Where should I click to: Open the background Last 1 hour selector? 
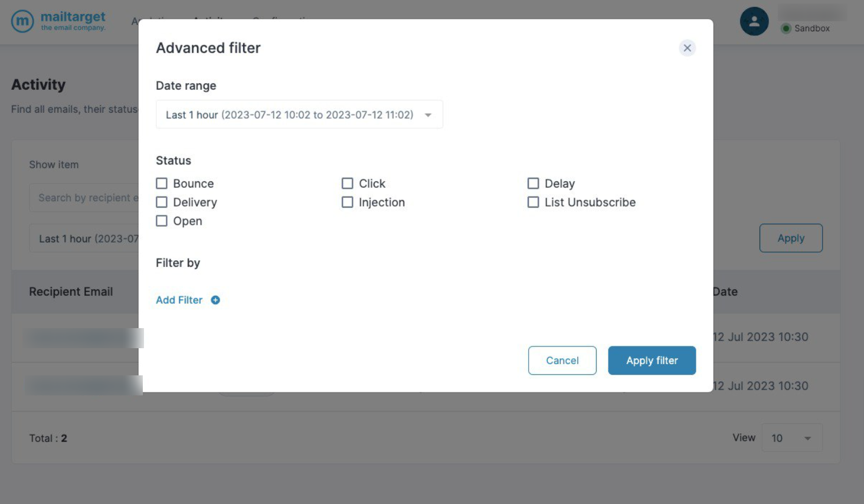click(84, 238)
